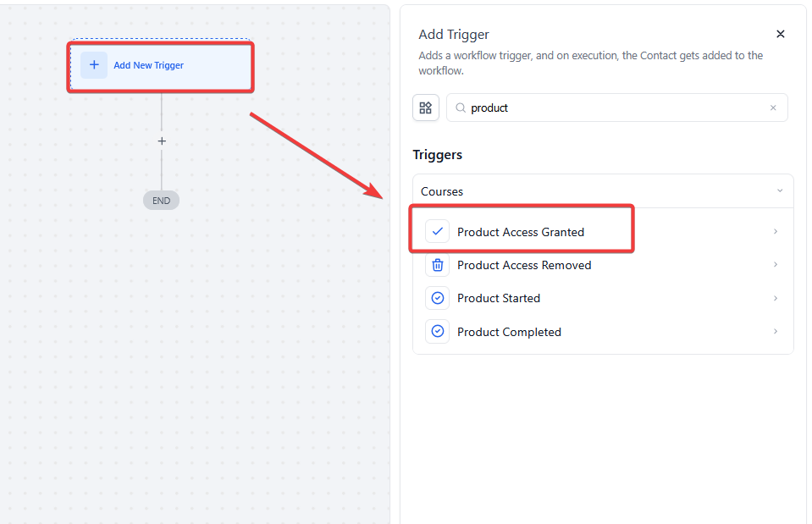Expand the Product Access Granted arrow

click(x=776, y=231)
